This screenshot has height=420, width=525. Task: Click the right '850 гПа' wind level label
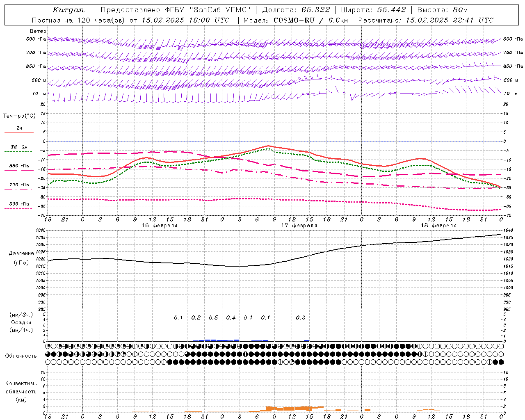pyautogui.click(x=514, y=66)
